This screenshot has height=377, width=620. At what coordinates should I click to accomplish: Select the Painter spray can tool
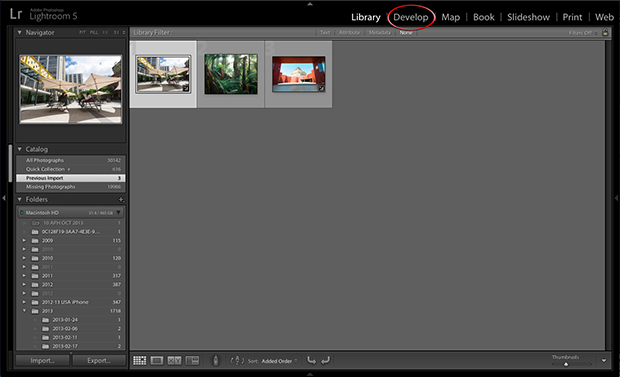point(215,360)
